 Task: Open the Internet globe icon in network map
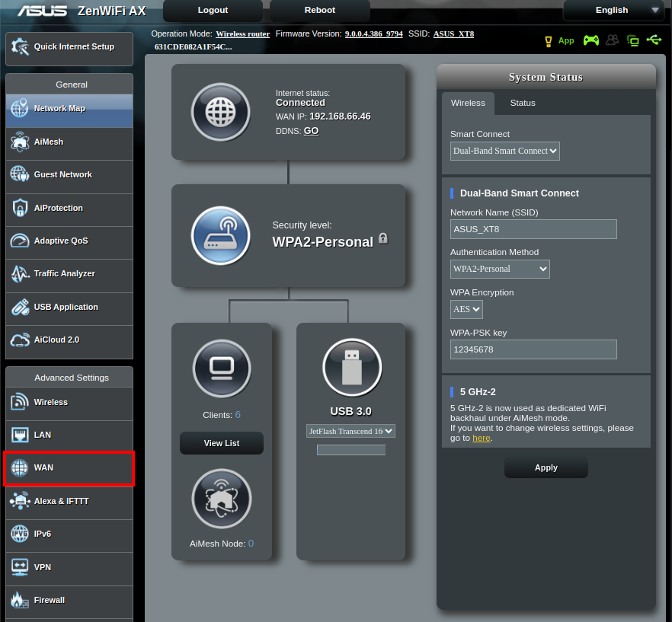(220, 112)
